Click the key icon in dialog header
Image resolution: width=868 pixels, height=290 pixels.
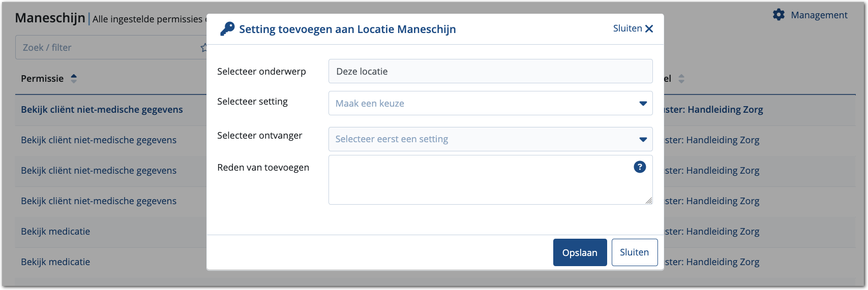coord(227,29)
